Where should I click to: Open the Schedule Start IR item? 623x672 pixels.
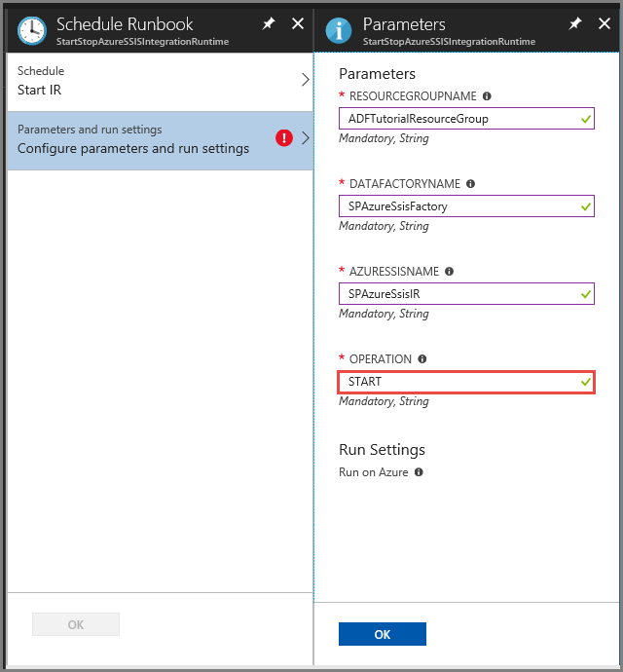click(x=146, y=81)
